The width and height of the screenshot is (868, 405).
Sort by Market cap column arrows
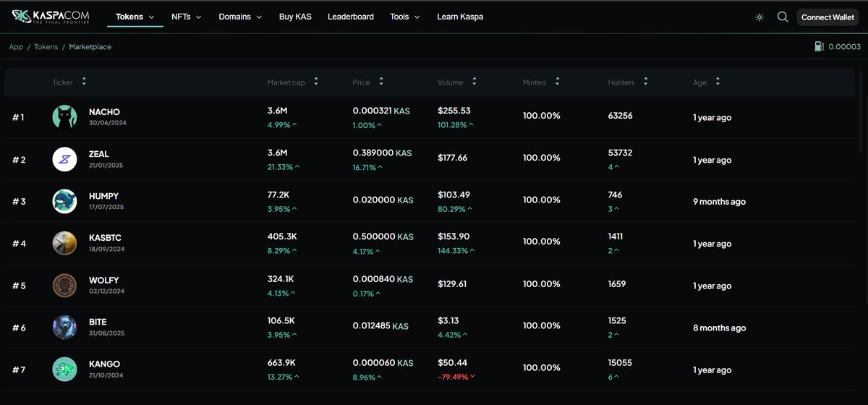316,82
